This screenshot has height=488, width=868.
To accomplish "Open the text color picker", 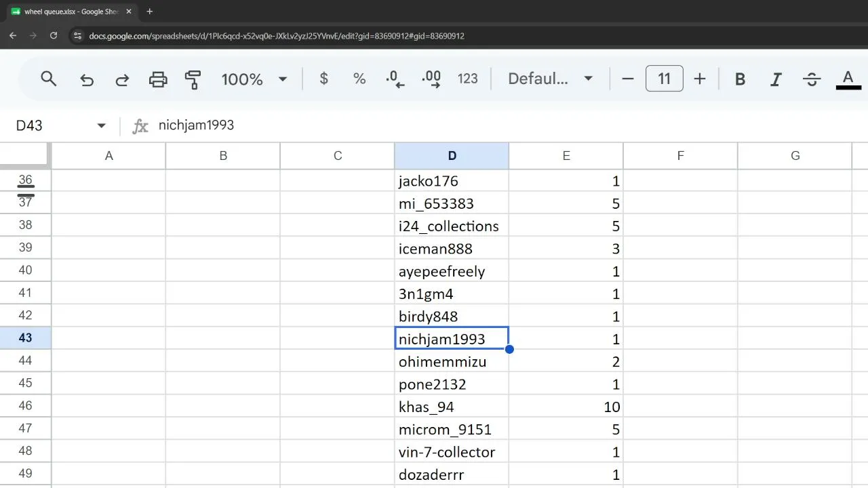I will pyautogui.click(x=848, y=79).
